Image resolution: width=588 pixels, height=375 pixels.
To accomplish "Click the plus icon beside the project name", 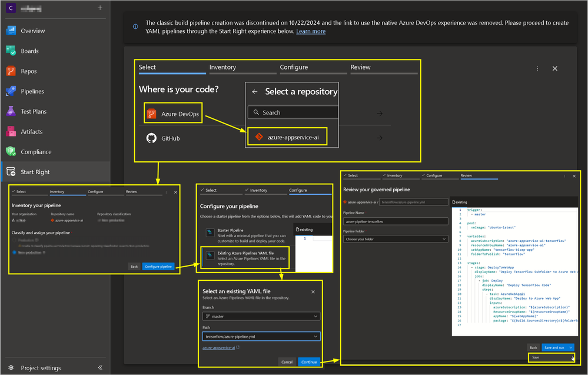I will pos(99,8).
